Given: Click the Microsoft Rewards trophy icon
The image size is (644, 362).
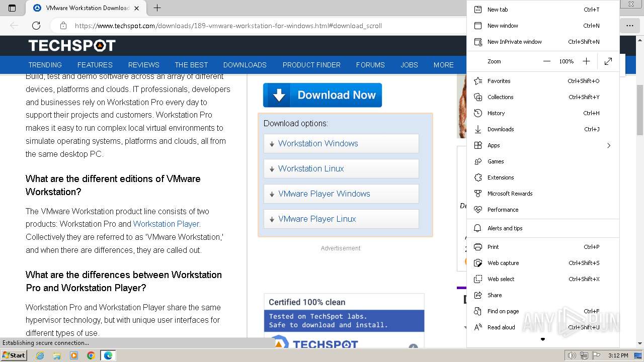Looking at the screenshot, I should tap(478, 194).
